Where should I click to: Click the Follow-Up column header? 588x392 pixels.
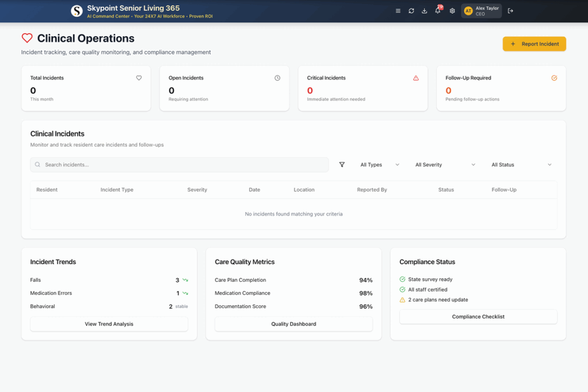point(504,189)
